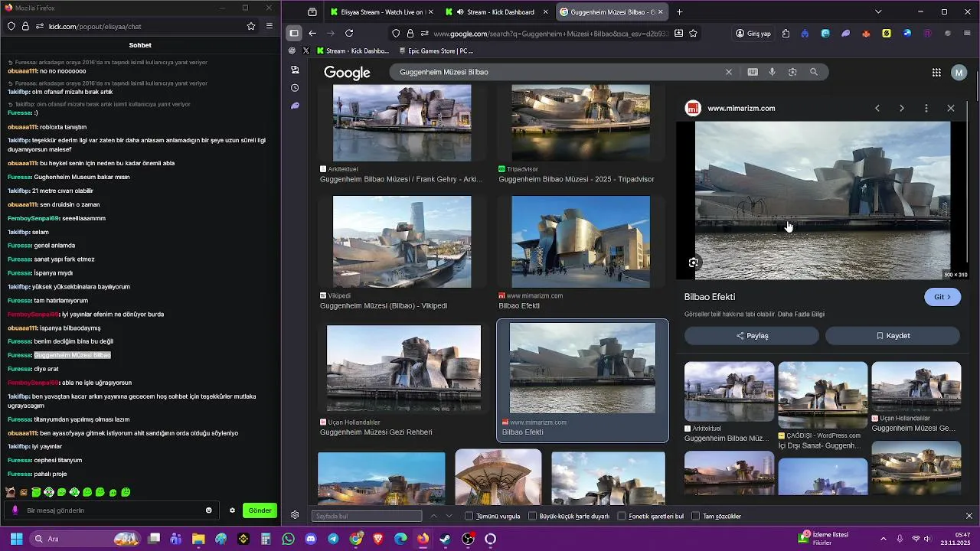The height and width of the screenshot is (551, 980).
Task: Open WhatsApp from the taskbar
Action: pyautogui.click(x=288, y=539)
